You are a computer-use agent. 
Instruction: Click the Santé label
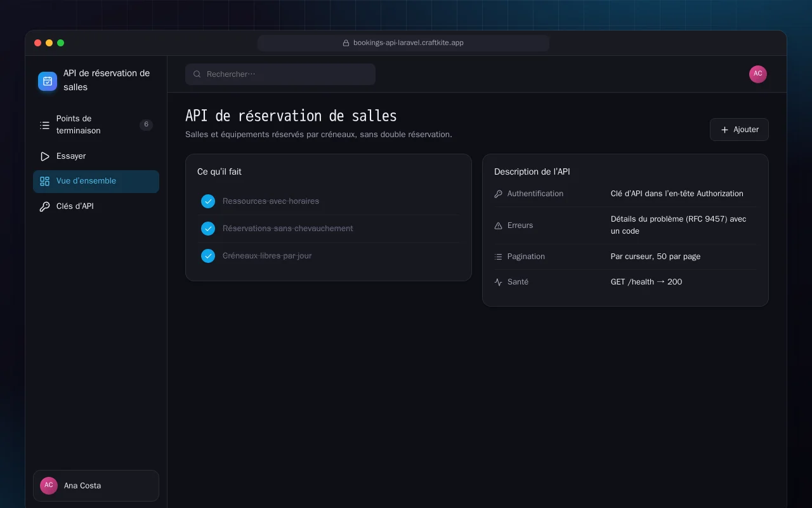[x=518, y=282]
